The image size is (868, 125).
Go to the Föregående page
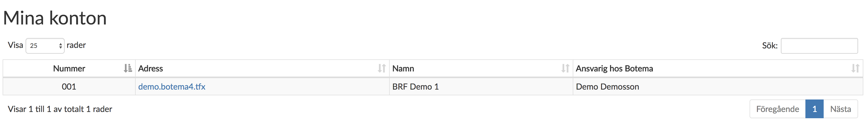pyautogui.click(x=777, y=109)
